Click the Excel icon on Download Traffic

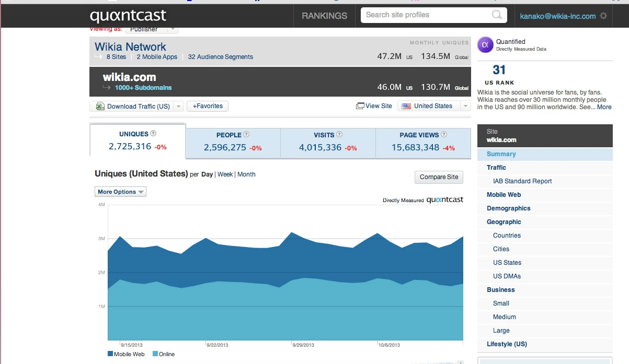click(99, 107)
